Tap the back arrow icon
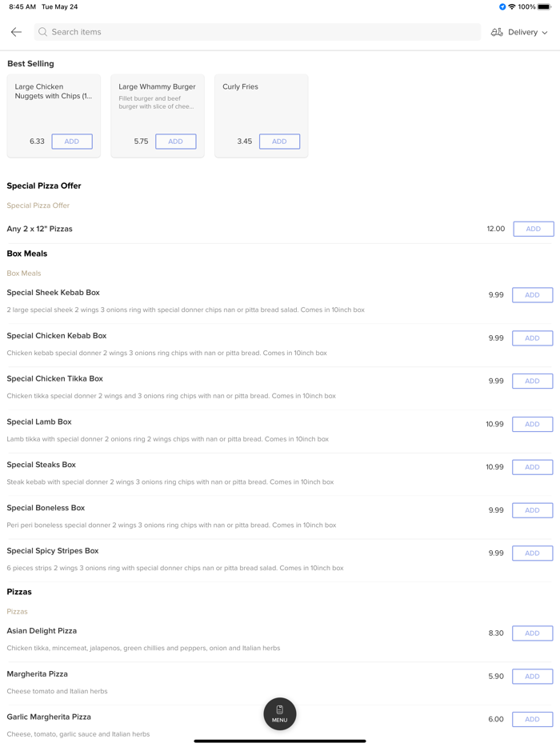Screen dimensions: 560x747 (16, 32)
